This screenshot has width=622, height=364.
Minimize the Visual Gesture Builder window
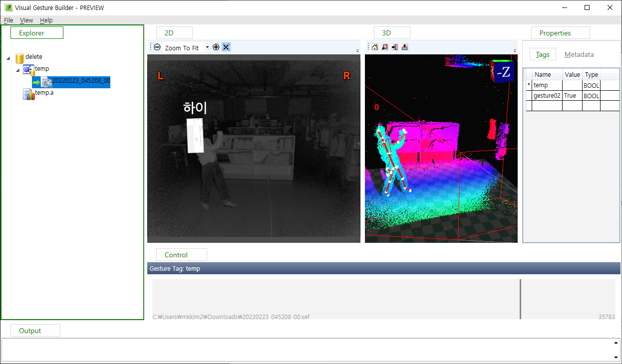565,7
